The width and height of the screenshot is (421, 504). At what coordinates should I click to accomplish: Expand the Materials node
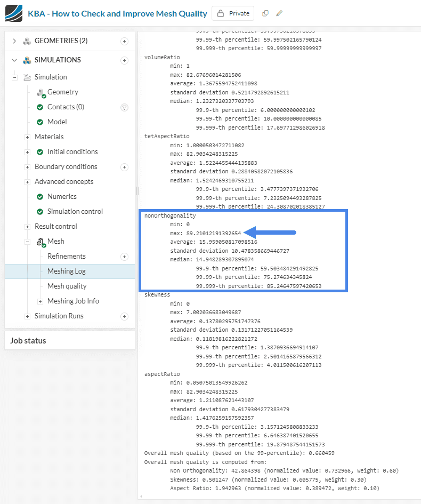tap(27, 137)
